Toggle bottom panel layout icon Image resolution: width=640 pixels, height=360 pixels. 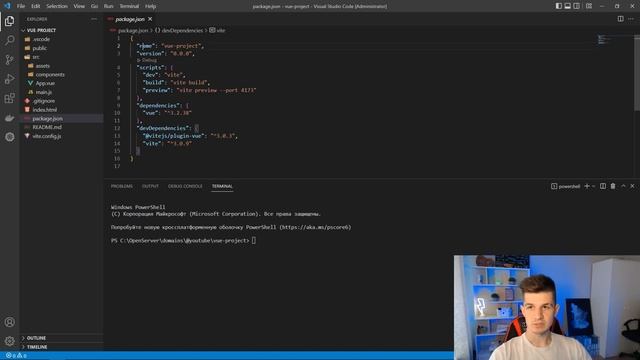pyautogui.click(x=567, y=6)
